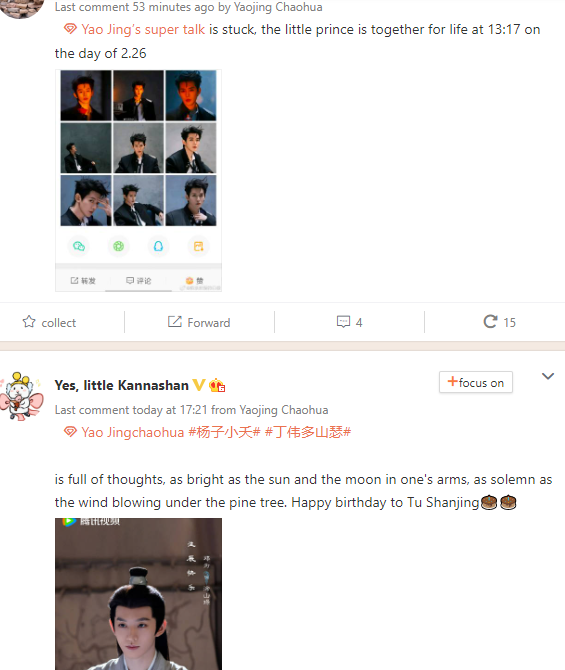Click the verified V badge beside Kannashan
This screenshot has height=670, width=565.
pos(198,385)
